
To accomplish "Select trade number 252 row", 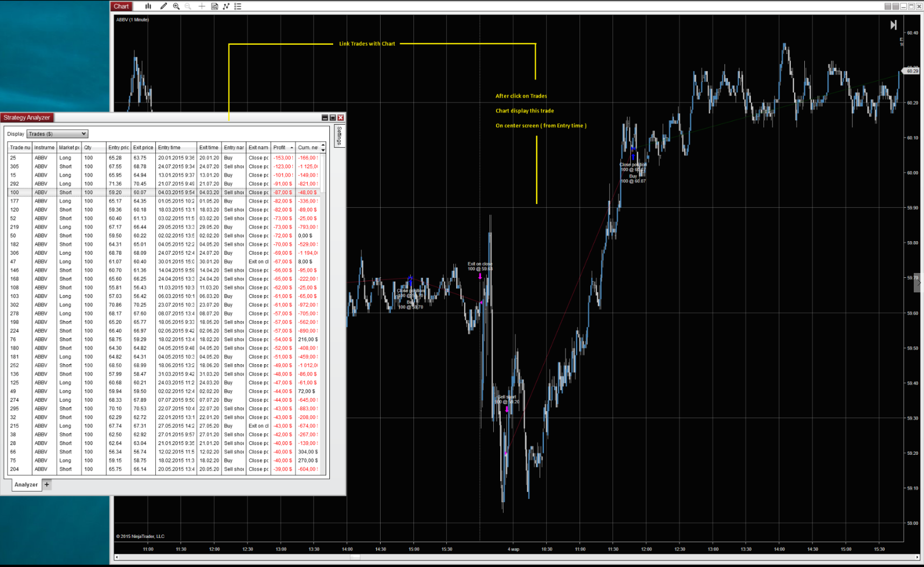I will coord(164,365).
